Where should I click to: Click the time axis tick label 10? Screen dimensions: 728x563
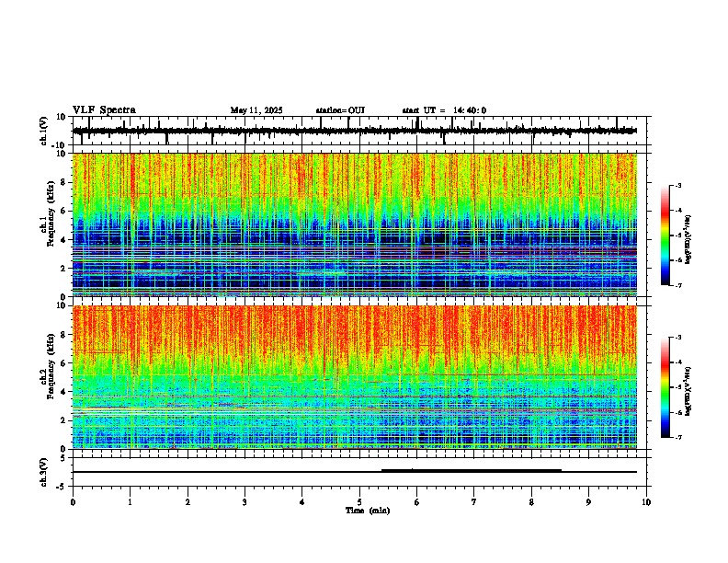click(646, 502)
